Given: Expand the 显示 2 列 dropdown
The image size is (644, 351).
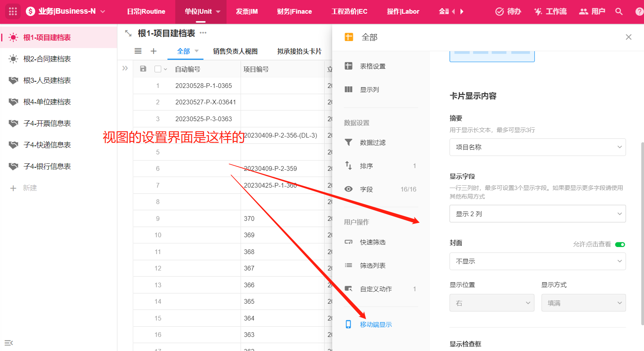Looking at the screenshot, I should (537, 214).
